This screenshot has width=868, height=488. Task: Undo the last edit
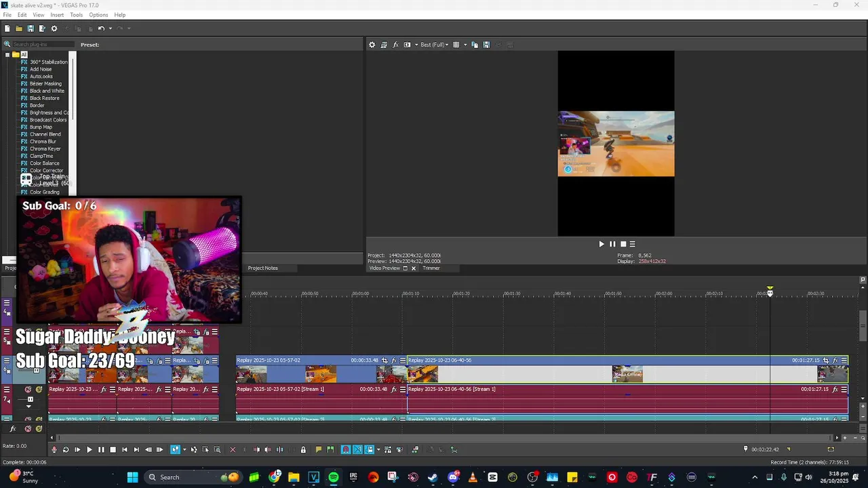pyautogui.click(x=101, y=28)
